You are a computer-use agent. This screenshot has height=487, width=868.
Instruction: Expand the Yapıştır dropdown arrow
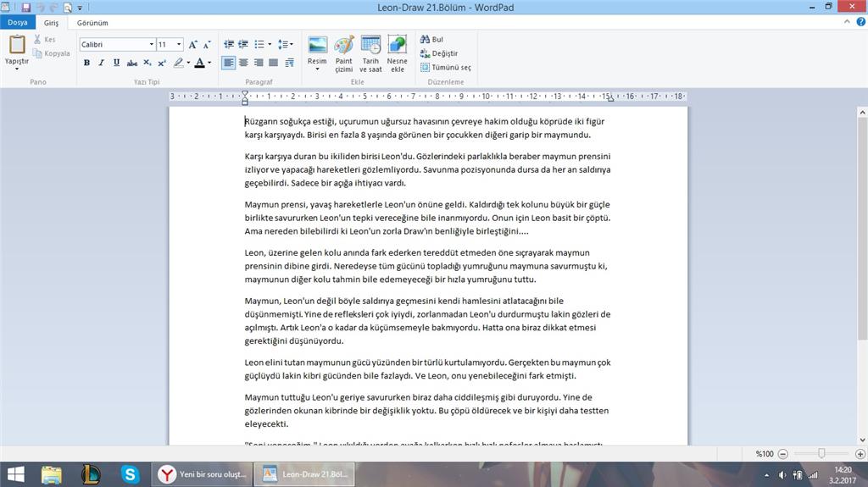pyautogui.click(x=17, y=68)
